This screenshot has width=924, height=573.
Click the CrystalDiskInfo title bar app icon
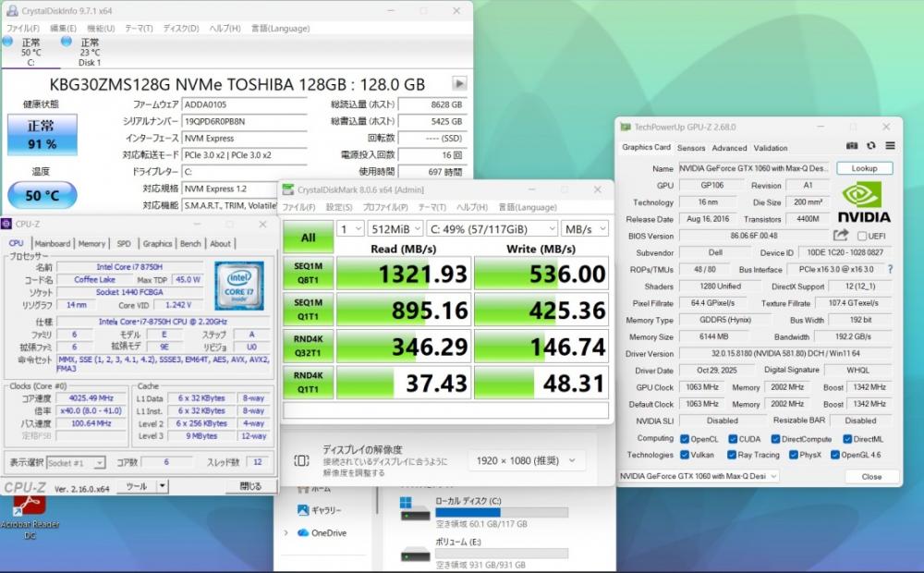(x=12, y=10)
